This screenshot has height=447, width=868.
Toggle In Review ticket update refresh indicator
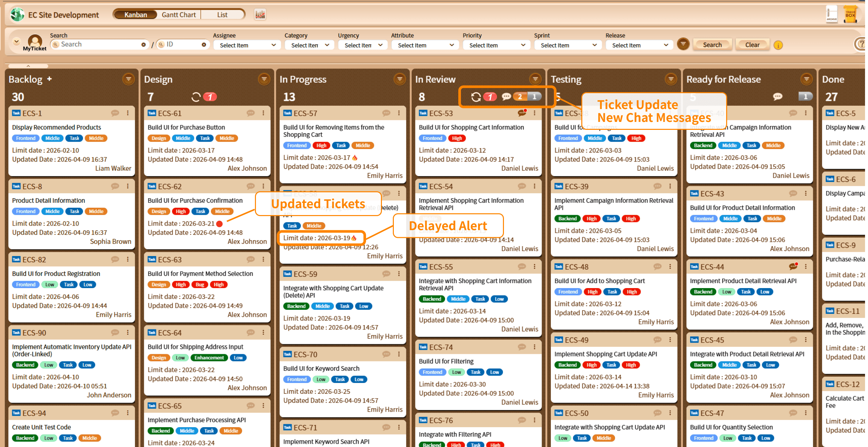pos(476,97)
